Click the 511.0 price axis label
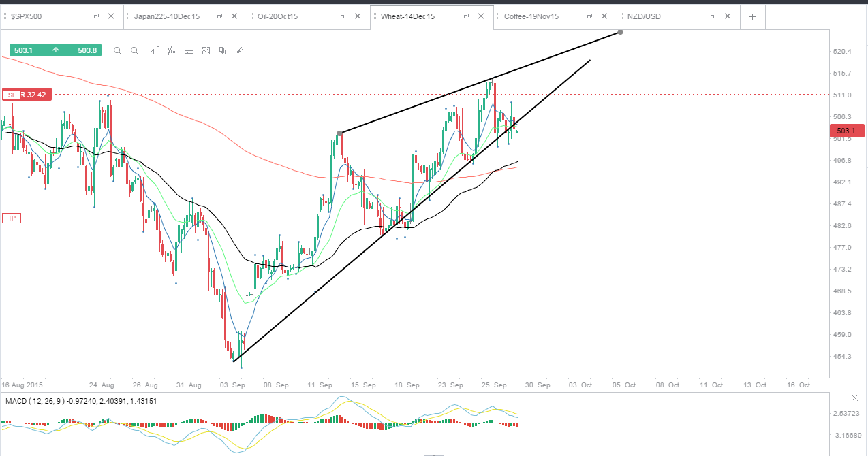868x456 pixels. pos(842,95)
